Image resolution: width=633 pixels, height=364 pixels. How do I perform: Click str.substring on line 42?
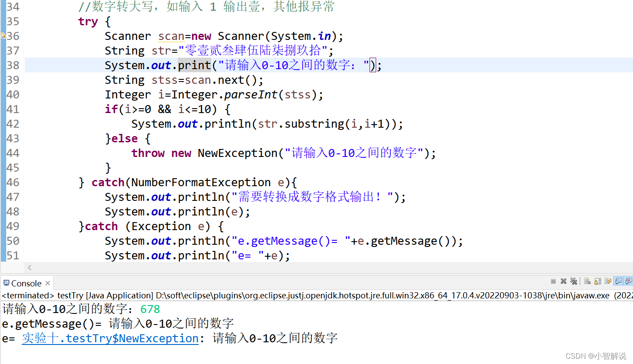tap(301, 124)
